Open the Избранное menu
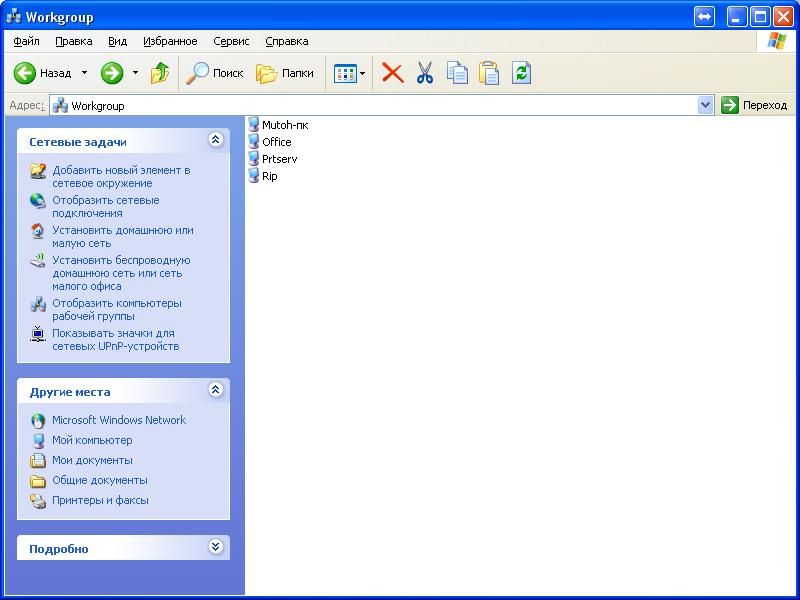 tap(170, 41)
